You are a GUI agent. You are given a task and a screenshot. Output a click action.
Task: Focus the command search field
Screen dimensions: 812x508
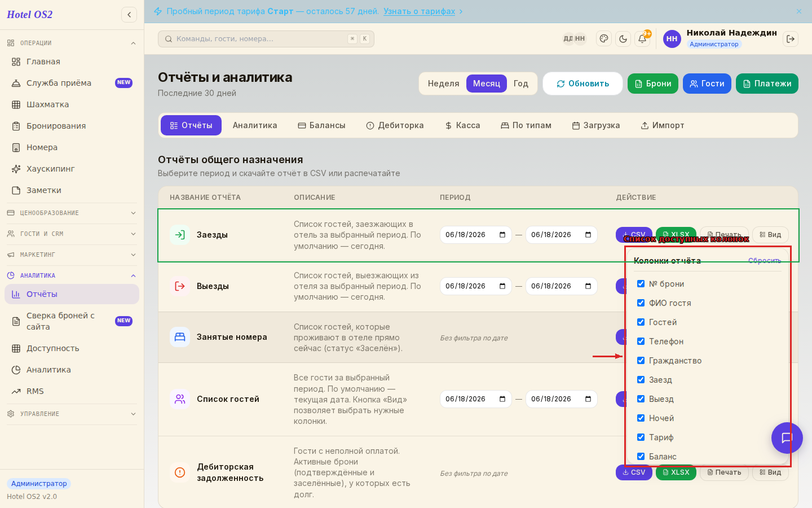[x=266, y=39]
